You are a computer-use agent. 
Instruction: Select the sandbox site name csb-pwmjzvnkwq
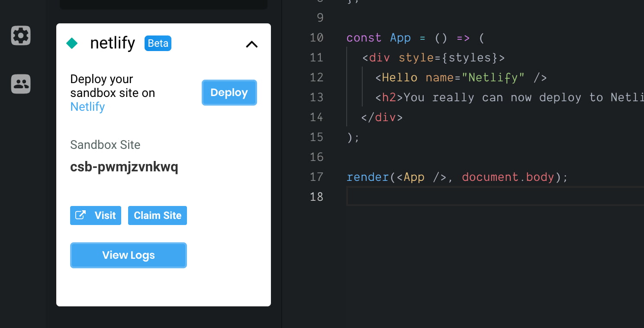[x=124, y=167]
